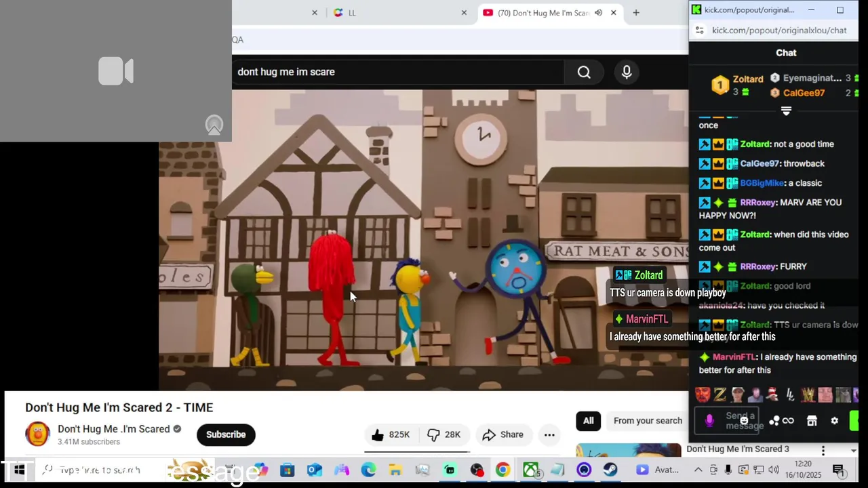Focus the YouTube search box
Viewport: 868px width, 488px height.
[399, 72]
